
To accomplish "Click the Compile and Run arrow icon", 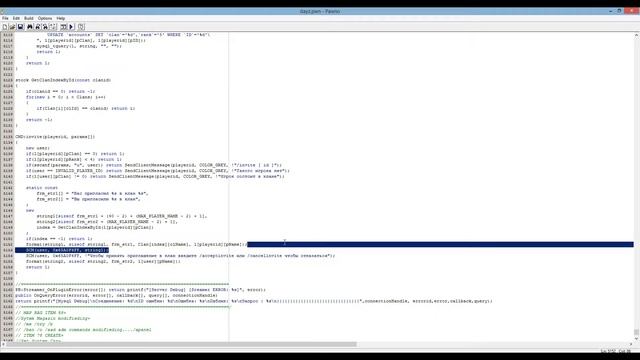I will click(71, 27).
